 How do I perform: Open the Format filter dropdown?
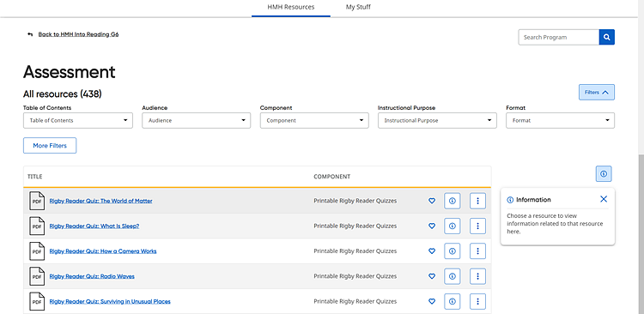[560, 121]
